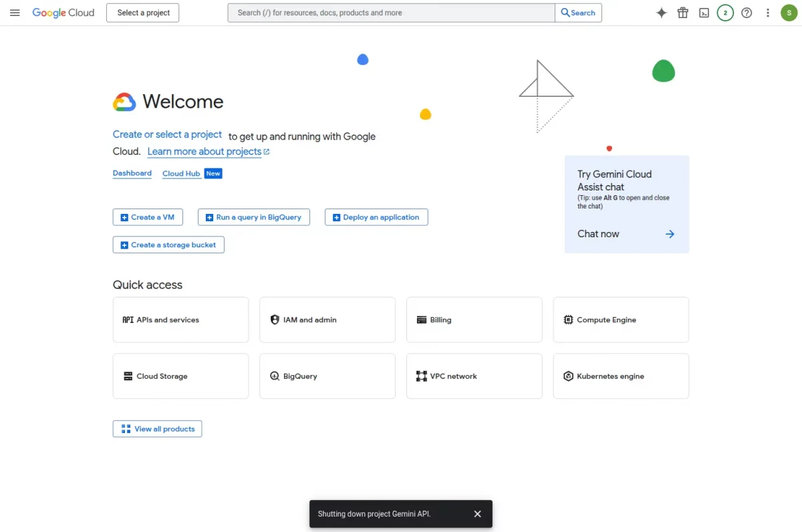Open the Dashboard tab
The height and width of the screenshot is (532, 802).
132,173
